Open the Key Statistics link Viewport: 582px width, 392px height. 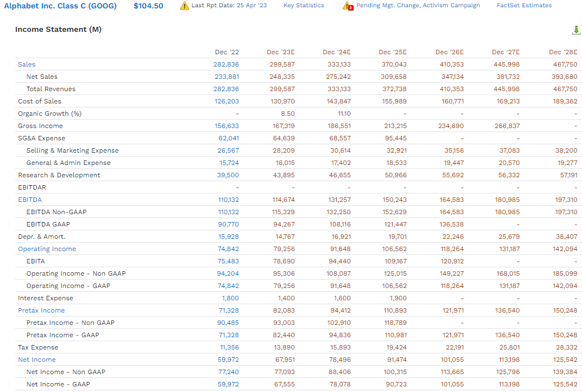[304, 5]
